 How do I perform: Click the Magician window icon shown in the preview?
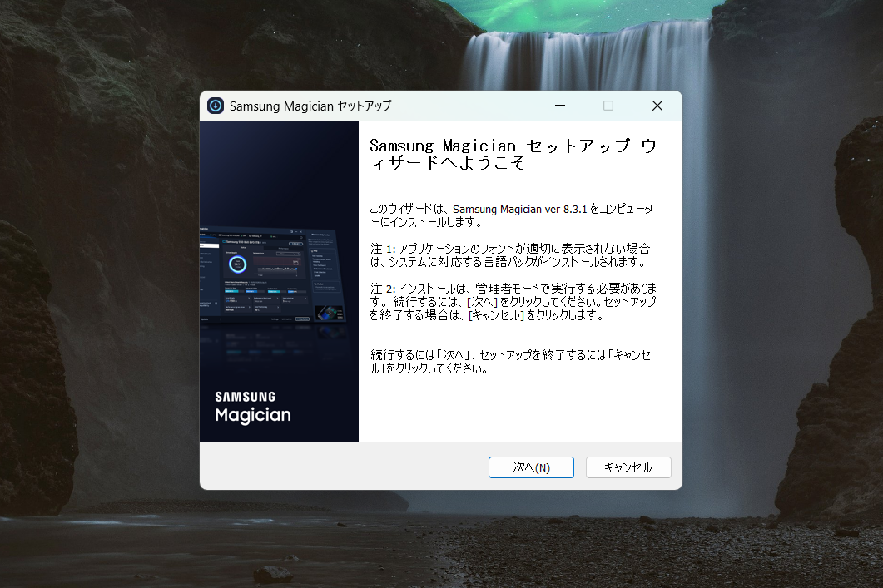tap(224, 242)
